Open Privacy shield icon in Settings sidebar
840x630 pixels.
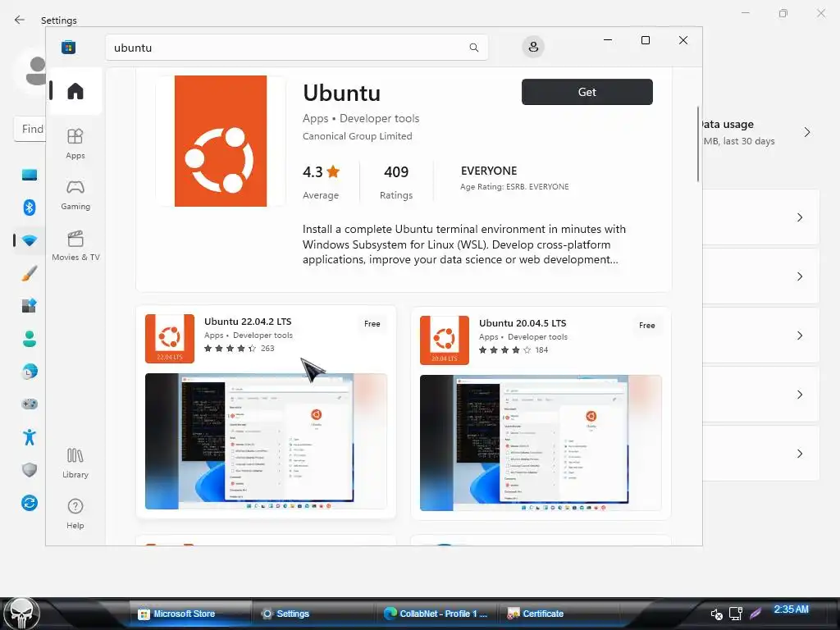point(30,470)
